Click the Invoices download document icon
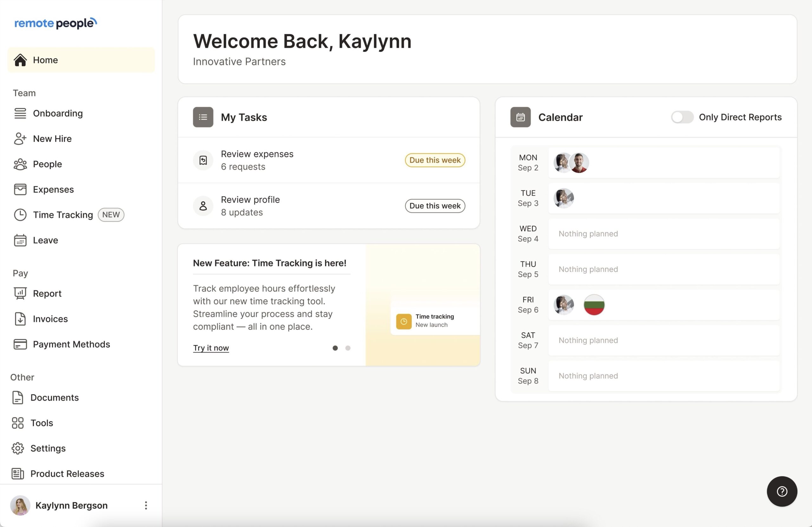Viewport: 812px width, 527px height. point(20,319)
